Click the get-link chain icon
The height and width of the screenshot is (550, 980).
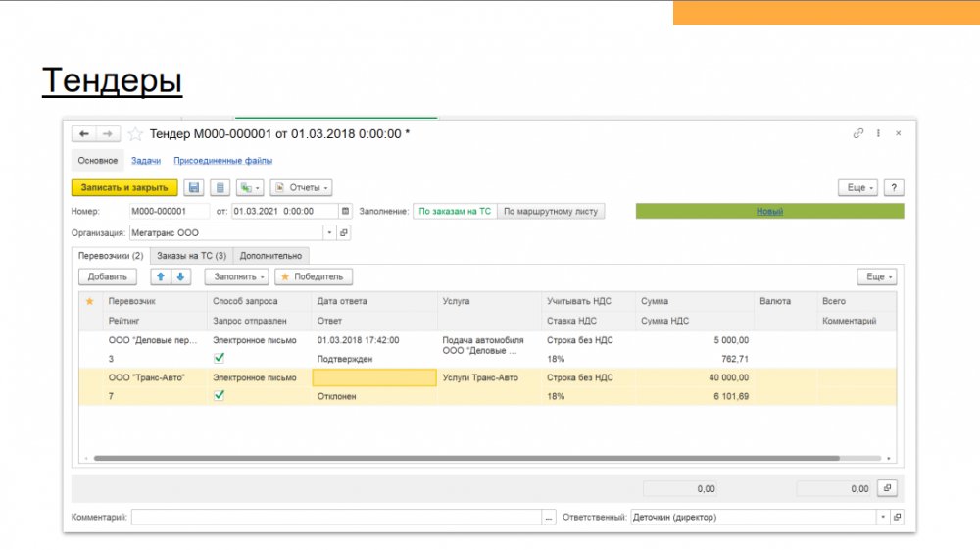click(x=858, y=133)
